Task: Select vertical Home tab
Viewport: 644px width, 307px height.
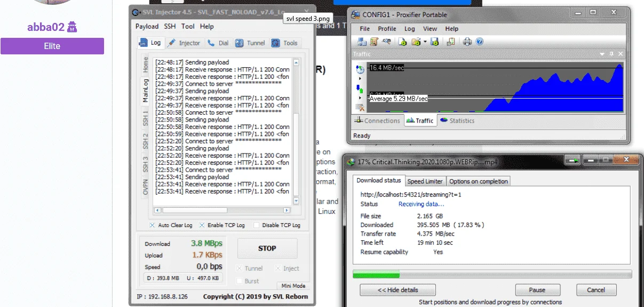Action: [x=146, y=65]
